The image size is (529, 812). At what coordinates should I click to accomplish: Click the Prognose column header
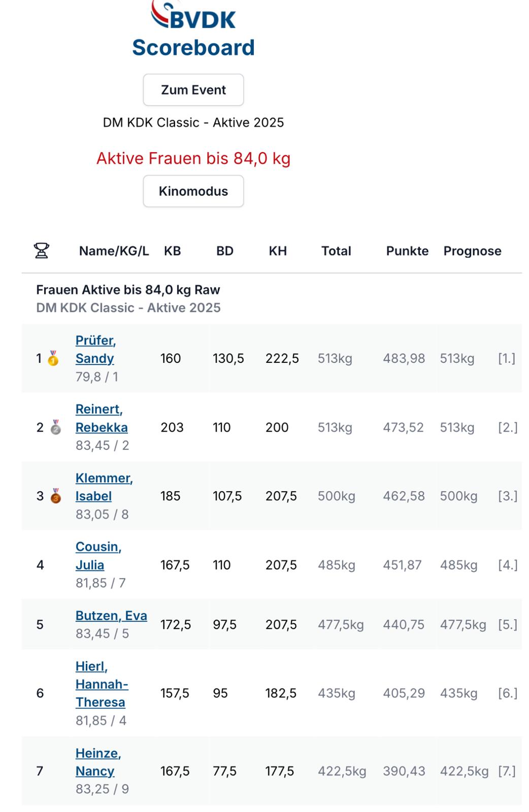click(472, 251)
